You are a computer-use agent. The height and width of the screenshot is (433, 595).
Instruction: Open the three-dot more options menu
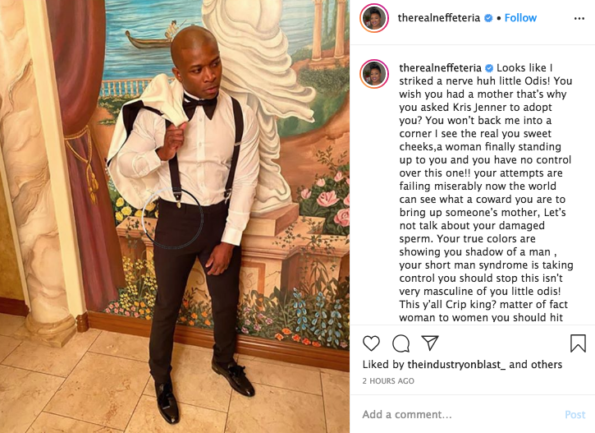[579, 18]
